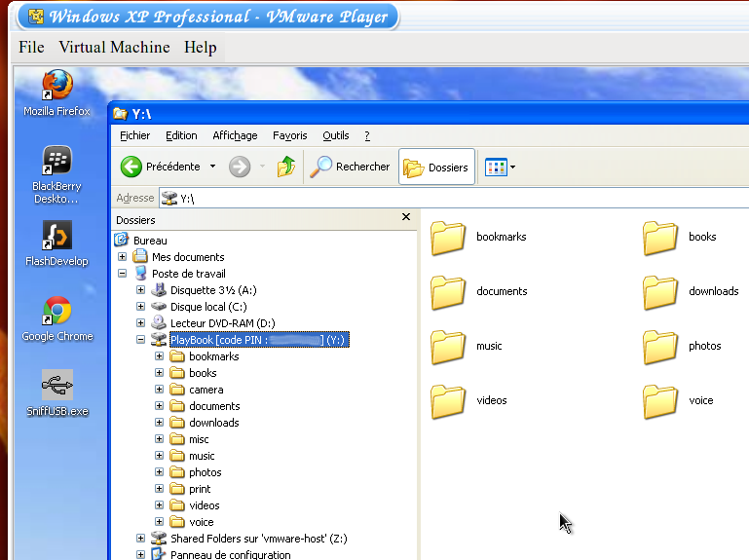Expand Disque local (C:) node
Screen dimensions: 749x560
click(140, 306)
